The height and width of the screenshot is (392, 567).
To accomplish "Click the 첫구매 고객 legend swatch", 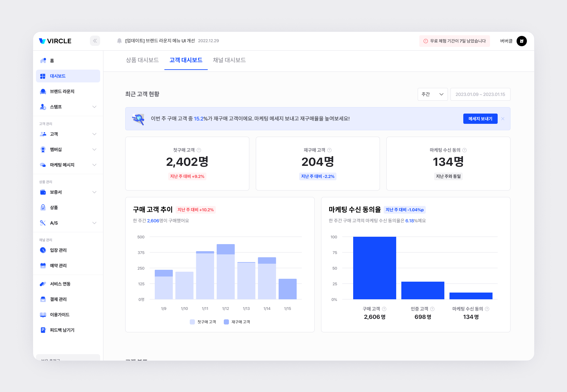I will click(192, 322).
